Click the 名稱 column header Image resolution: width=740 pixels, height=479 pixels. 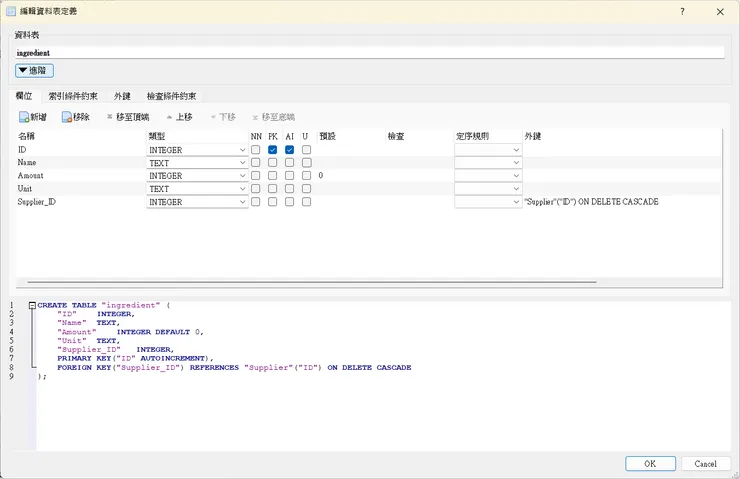coord(81,136)
